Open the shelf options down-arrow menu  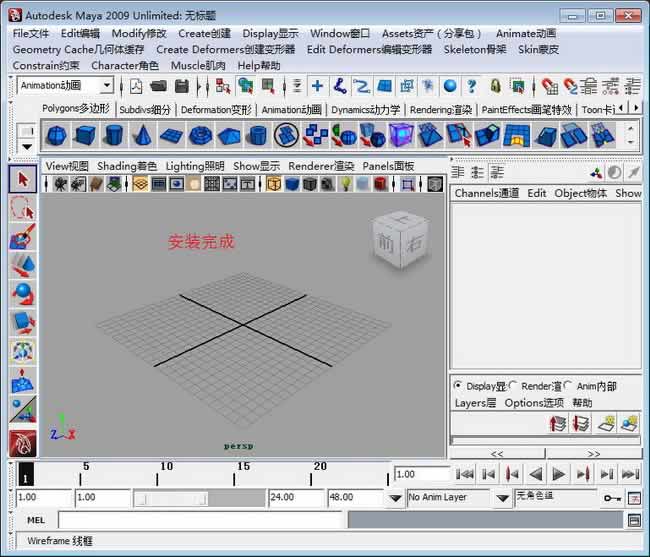tap(27, 147)
